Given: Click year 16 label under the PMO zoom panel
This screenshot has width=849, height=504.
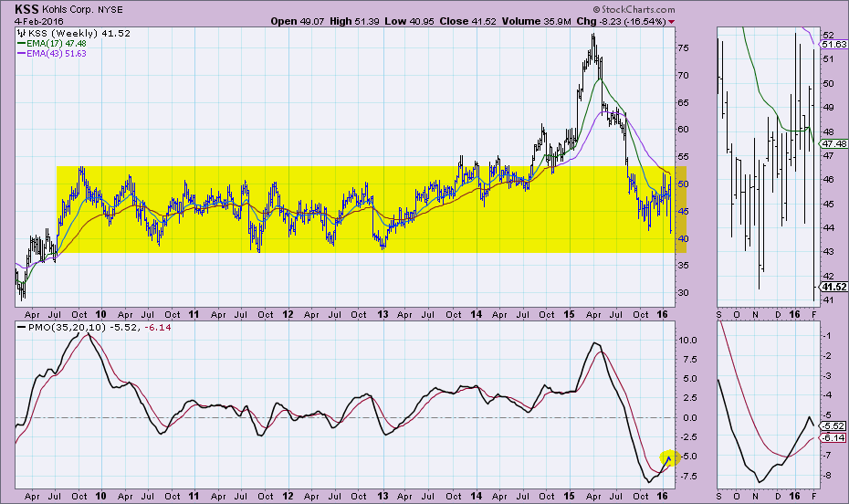Looking at the screenshot, I should 794,497.
